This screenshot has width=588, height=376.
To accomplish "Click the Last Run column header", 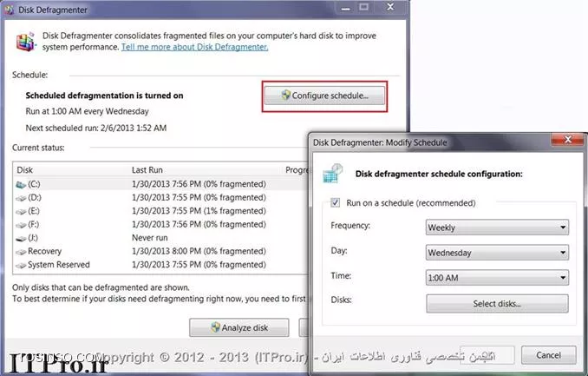I will pyautogui.click(x=147, y=170).
